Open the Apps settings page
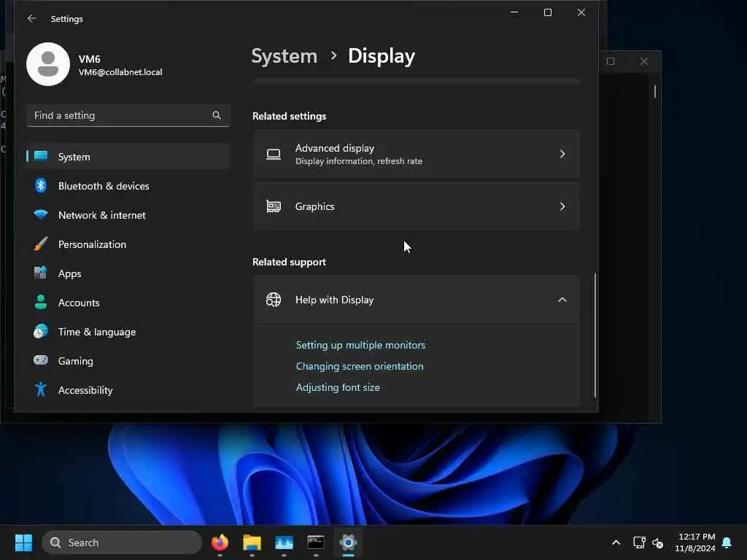The width and height of the screenshot is (747, 560). (128, 273)
